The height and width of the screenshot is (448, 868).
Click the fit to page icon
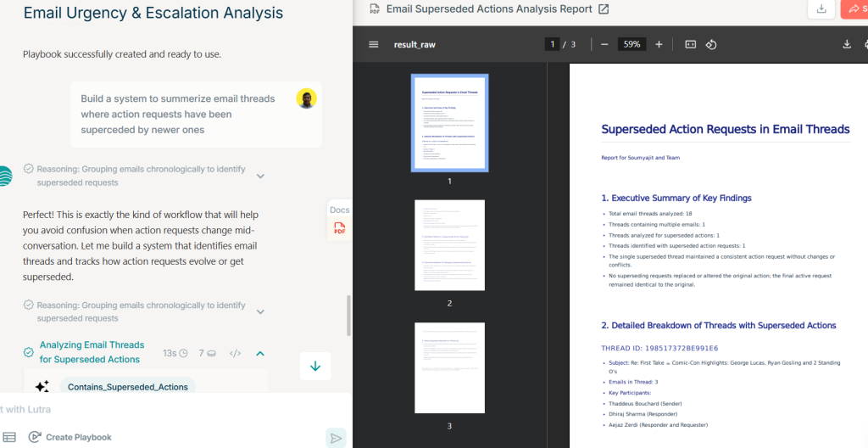click(x=690, y=44)
